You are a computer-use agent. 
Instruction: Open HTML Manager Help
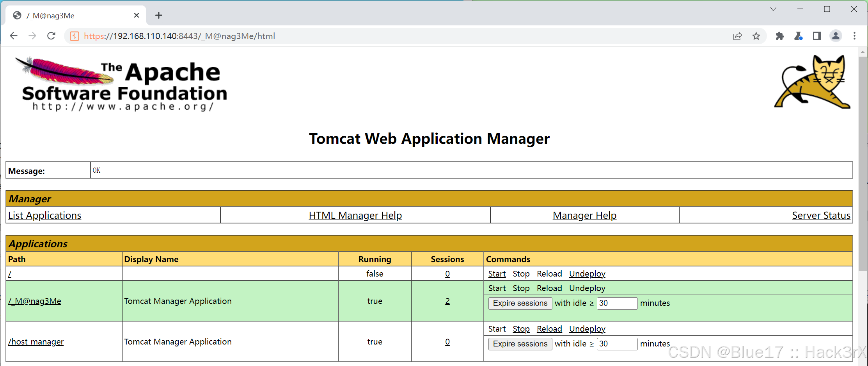coord(355,215)
